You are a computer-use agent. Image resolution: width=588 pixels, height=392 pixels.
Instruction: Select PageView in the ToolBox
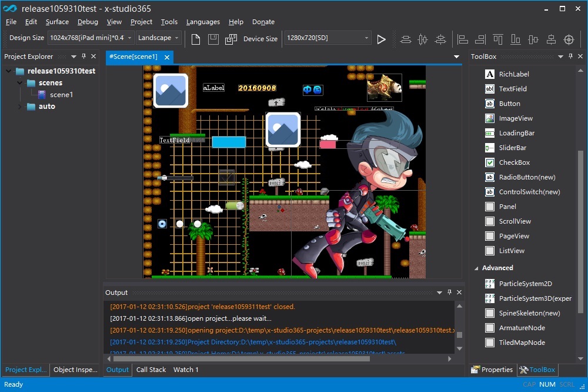click(514, 236)
